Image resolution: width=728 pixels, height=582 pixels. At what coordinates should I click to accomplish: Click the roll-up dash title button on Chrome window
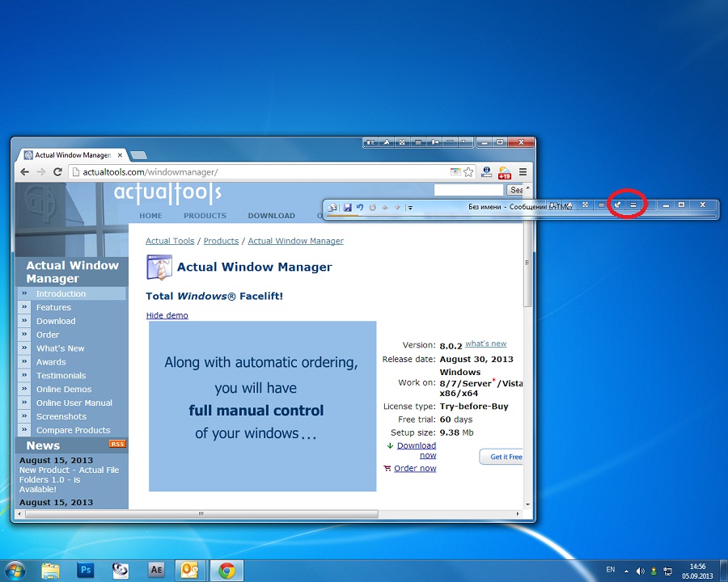[450, 141]
